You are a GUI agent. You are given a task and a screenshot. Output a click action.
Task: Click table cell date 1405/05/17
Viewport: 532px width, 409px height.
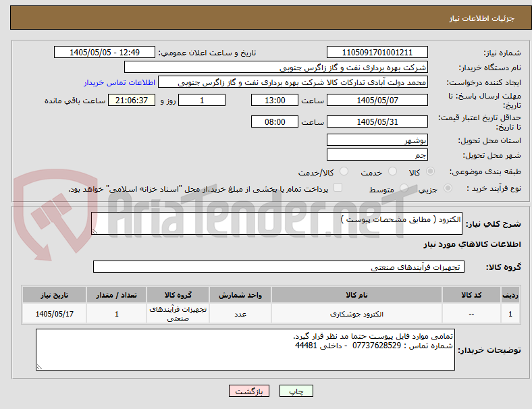pyautogui.click(x=54, y=314)
